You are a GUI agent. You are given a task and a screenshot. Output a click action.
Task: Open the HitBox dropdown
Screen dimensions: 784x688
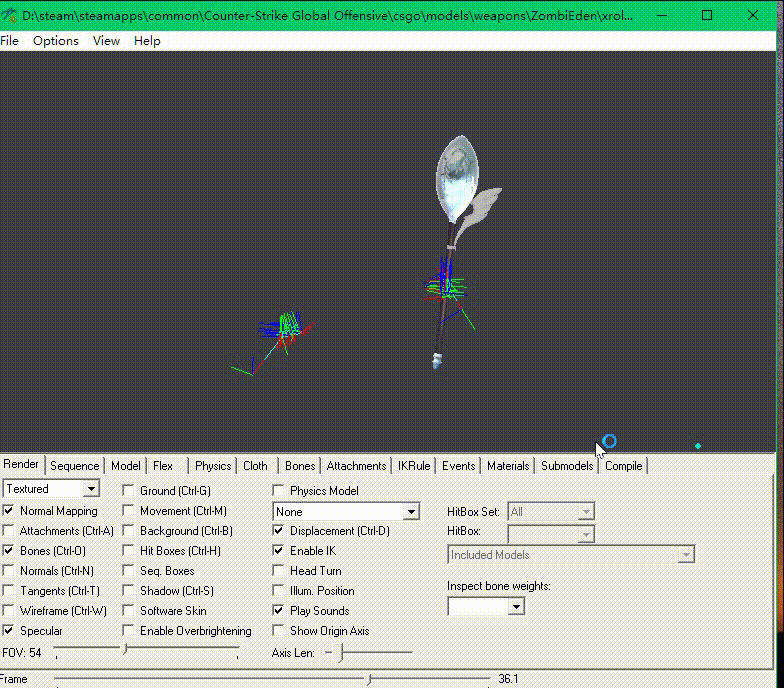pos(551,534)
